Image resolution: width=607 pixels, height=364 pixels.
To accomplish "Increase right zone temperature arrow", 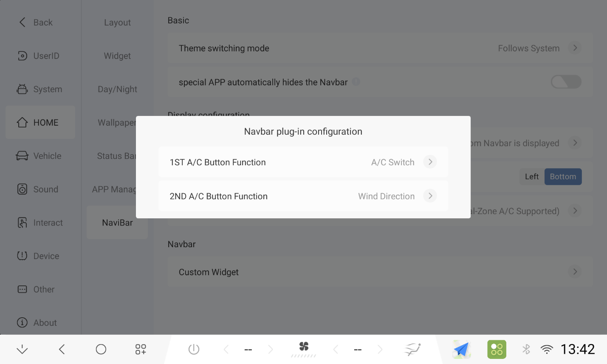I will click(x=380, y=349).
